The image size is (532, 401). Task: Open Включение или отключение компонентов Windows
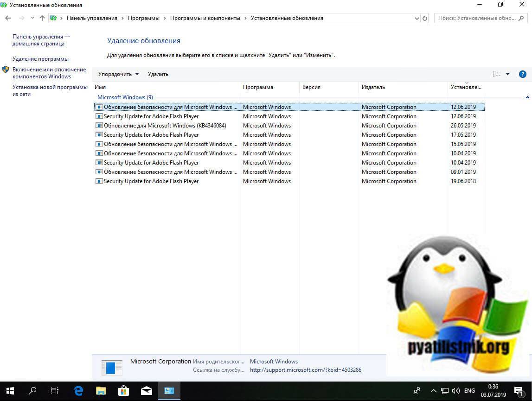tap(49, 73)
